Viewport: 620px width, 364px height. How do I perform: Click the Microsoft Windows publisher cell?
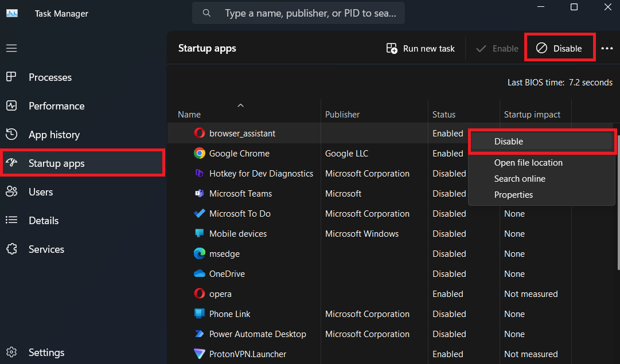pyautogui.click(x=362, y=233)
